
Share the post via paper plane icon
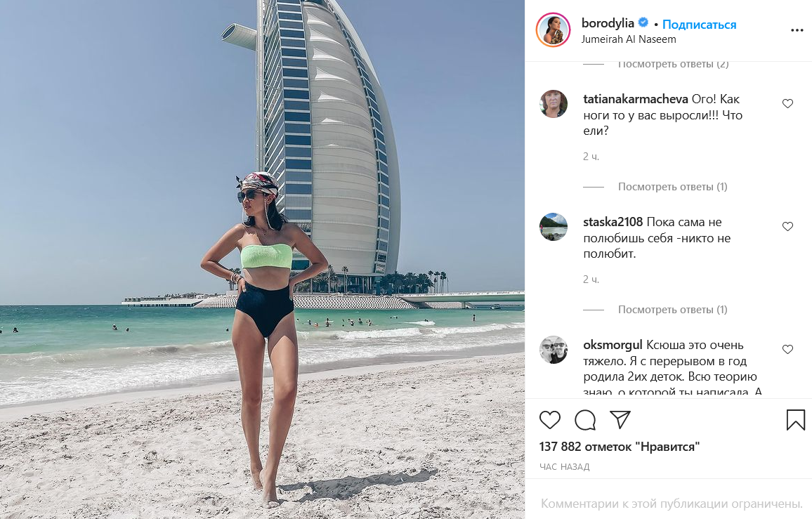click(x=620, y=419)
